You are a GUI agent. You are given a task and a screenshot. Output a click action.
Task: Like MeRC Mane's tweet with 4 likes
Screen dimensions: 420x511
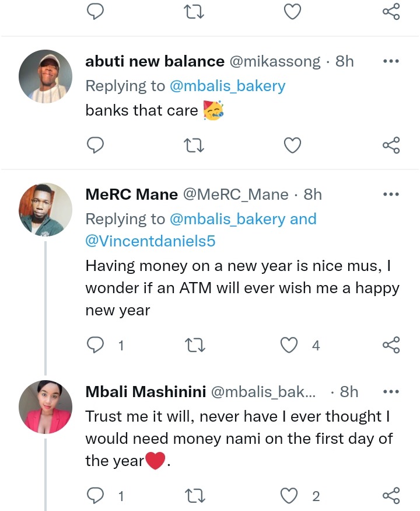(290, 346)
